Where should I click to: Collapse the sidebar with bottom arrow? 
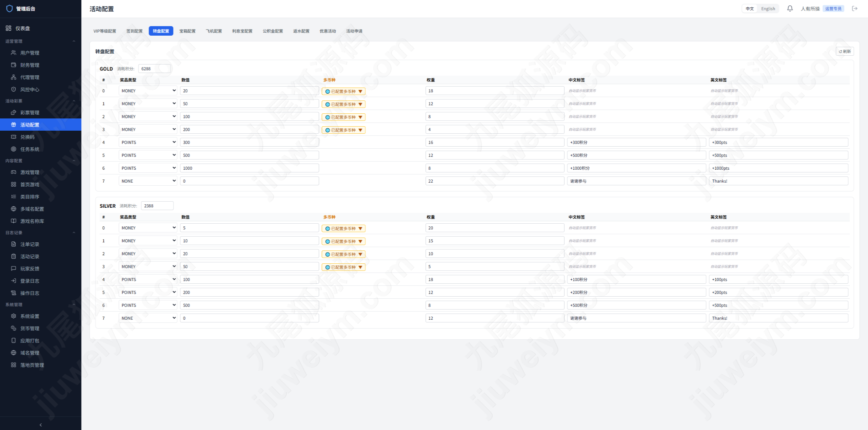pos(41,425)
